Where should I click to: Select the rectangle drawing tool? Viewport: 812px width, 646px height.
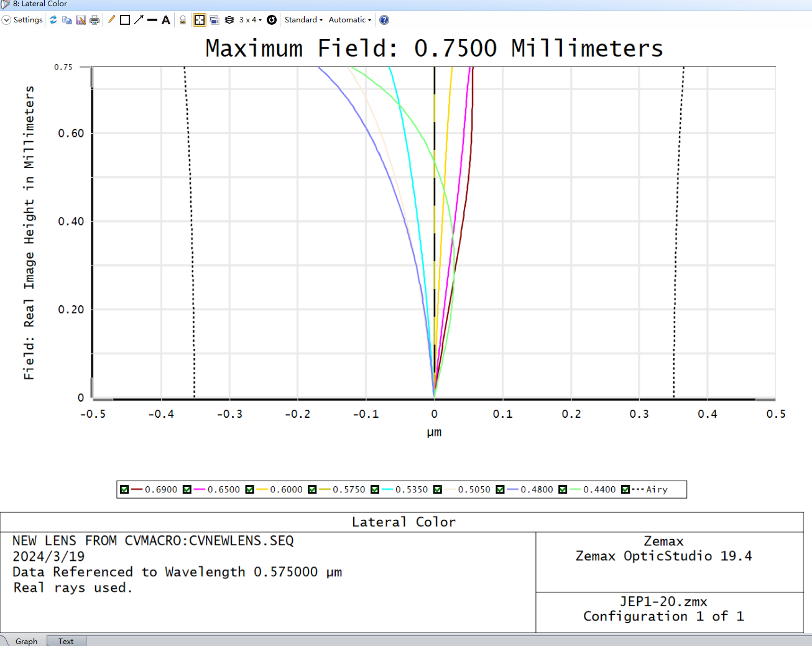(125, 20)
